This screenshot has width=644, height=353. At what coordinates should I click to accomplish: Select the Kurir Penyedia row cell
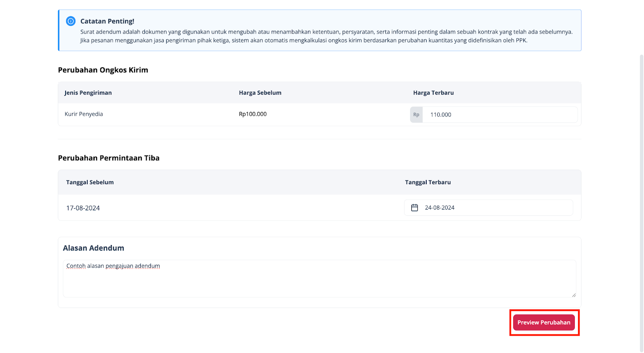[x=84, y=114]
